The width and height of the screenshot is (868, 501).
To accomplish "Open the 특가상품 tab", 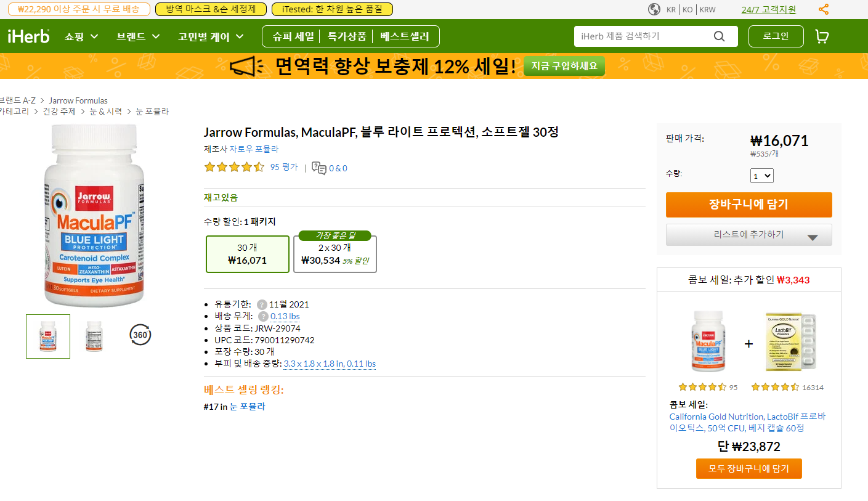I will click(x=347, y=36).
